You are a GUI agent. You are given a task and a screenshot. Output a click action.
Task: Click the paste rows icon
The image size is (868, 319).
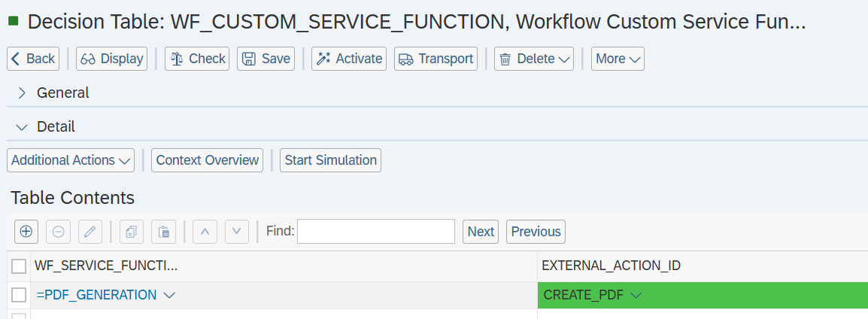(163, 232)
